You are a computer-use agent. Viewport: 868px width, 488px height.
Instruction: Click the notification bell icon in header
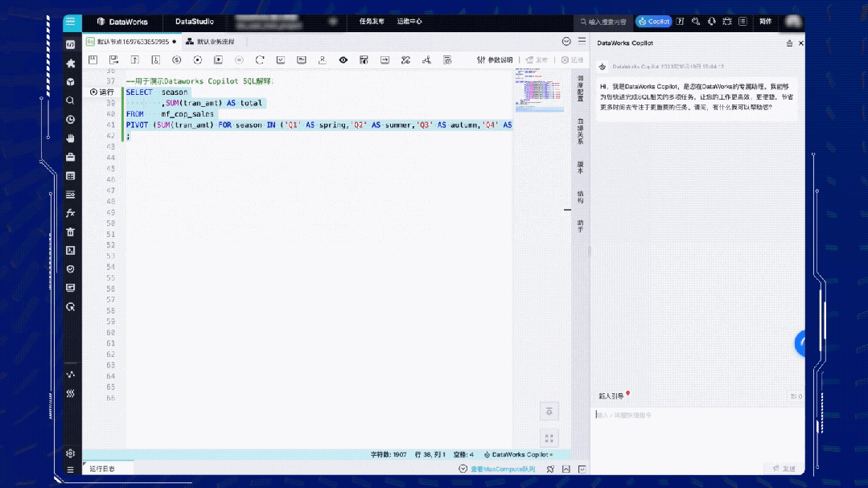pos(711,22)
